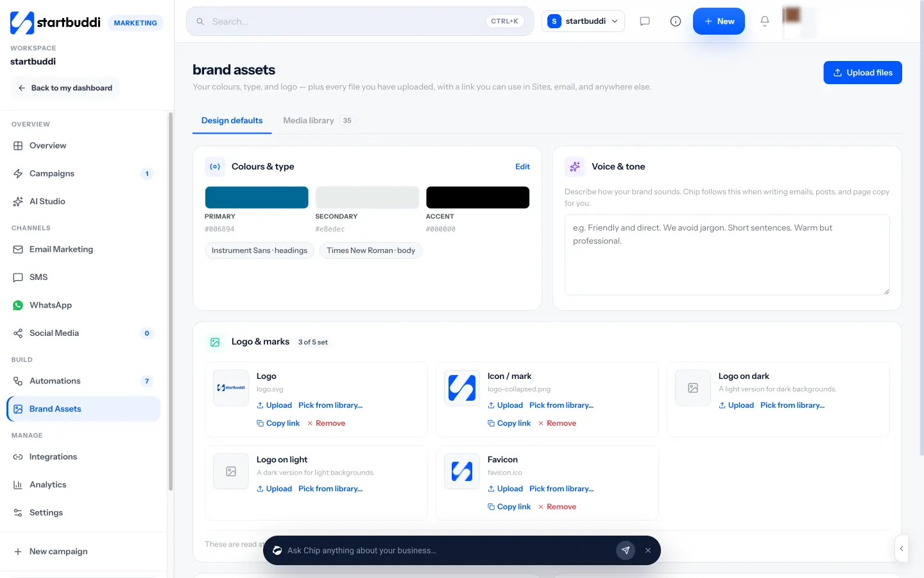The height and width of the screenshot is (578, 924).
Task: Start a New campaign
Action: (x=83, y=552)
